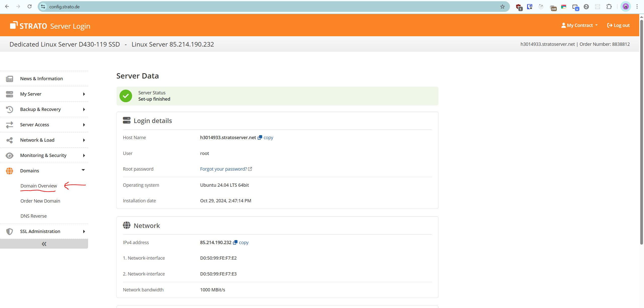
Task: Click the 1000 MBit/s bandwidth value
Action: point(213,290)
